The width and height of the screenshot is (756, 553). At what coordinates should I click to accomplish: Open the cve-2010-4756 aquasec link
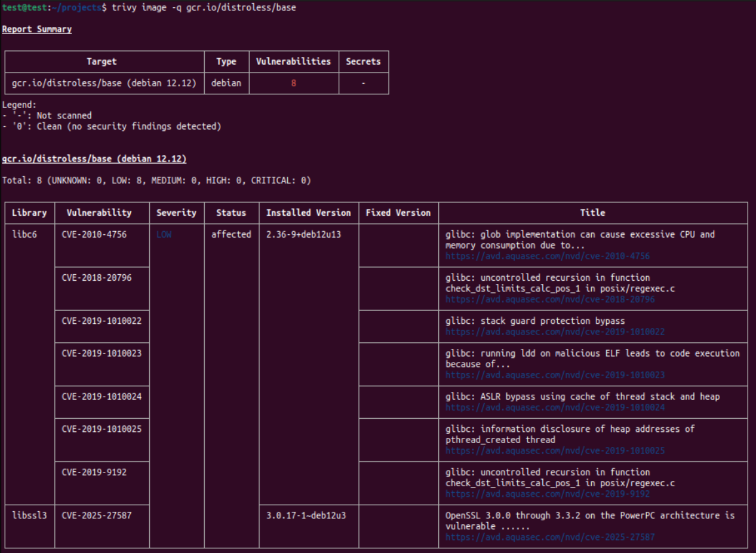[x=547, y=257]
